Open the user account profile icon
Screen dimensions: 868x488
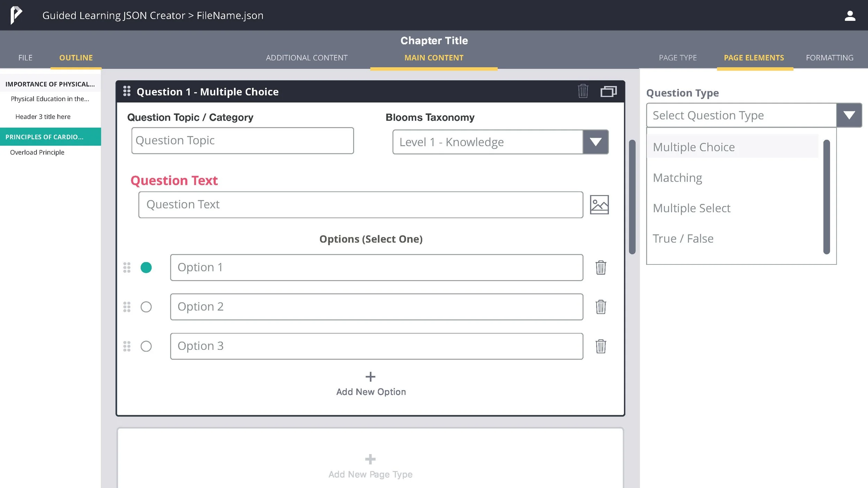point(850,16)
